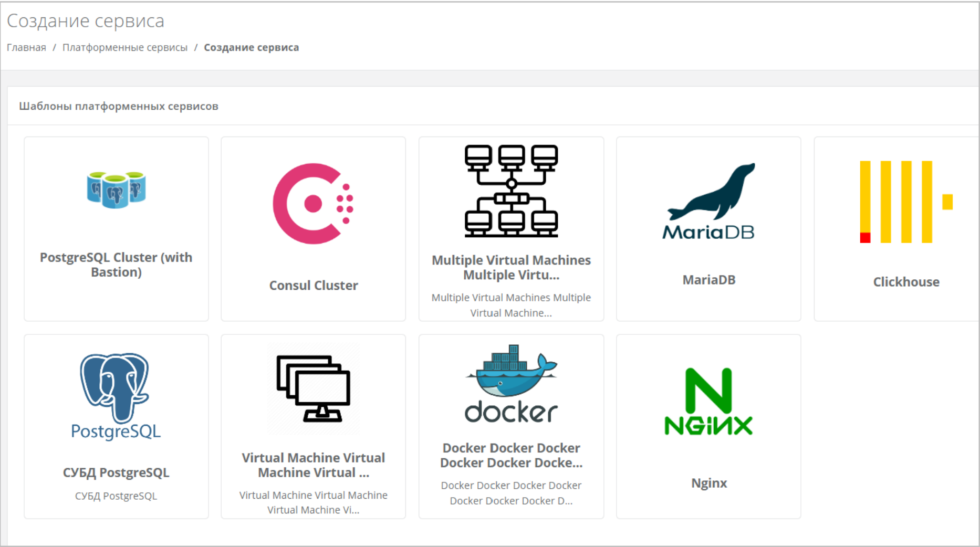Click the green Nginx logo
This screenshot has width=980, height=547.
point(708,402)
